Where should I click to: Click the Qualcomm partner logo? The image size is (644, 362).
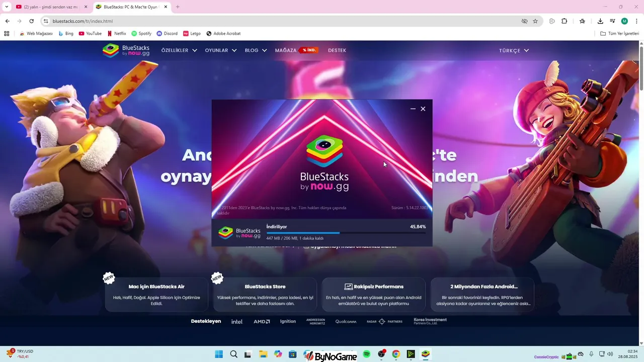(346, 321)
